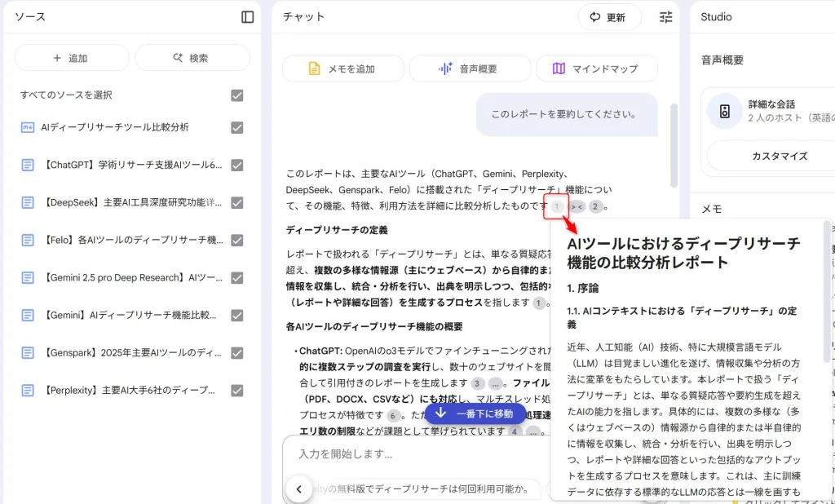Click the 【Genspark】 source document icon
This screenshot has height=504, width=835.
pos(27,352)
